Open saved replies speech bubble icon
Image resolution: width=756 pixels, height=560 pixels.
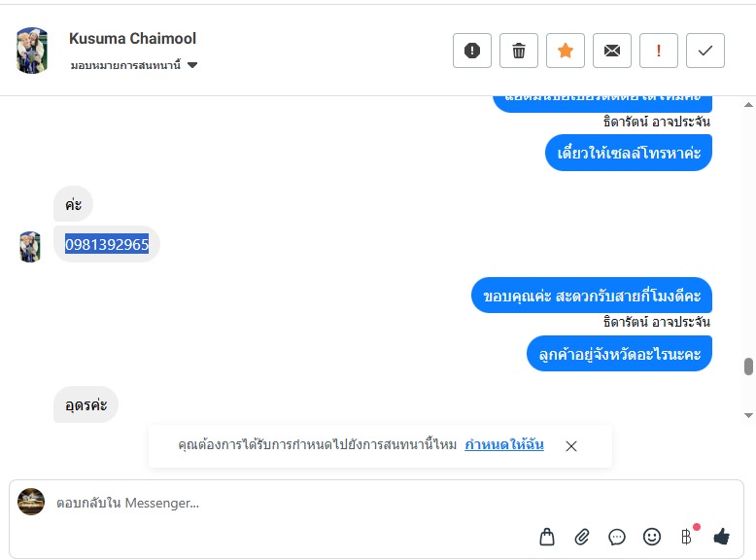coord(617,536)
